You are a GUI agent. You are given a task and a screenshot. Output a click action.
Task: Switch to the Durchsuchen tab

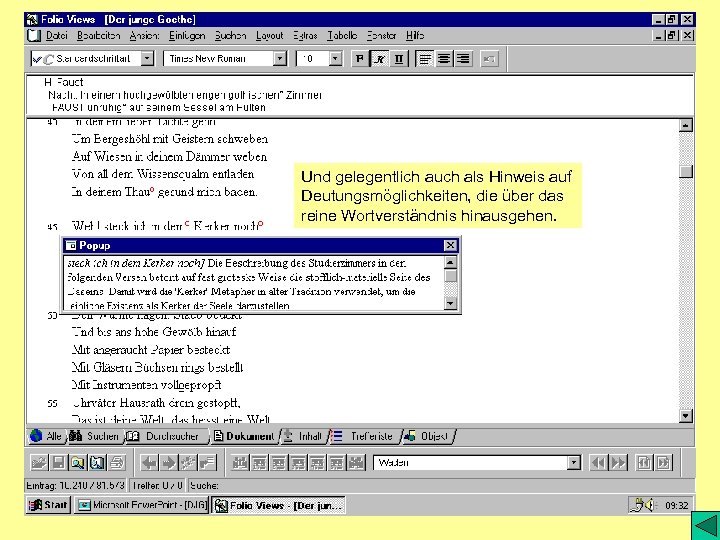[165, 436]
